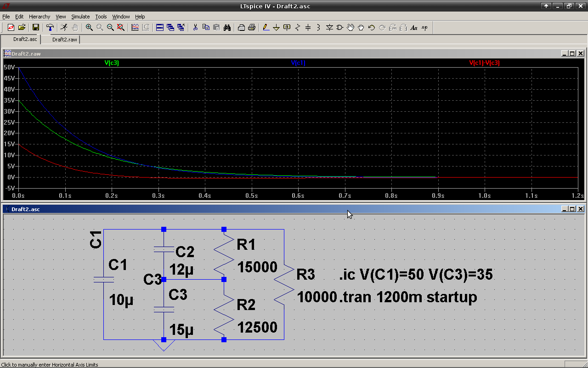The width and height of the screenshot is (588, 368).
Task: Select the Inductor placement tool
Action: click(x=319, y=28)
